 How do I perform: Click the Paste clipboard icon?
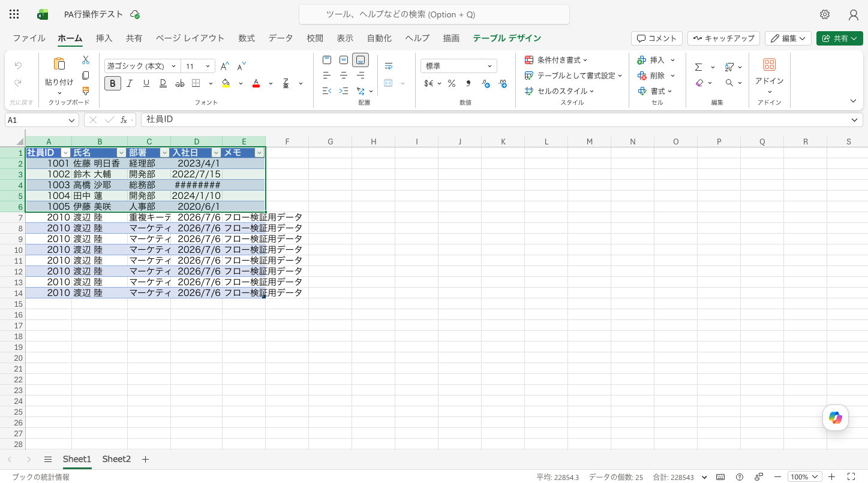click(59, 64)
